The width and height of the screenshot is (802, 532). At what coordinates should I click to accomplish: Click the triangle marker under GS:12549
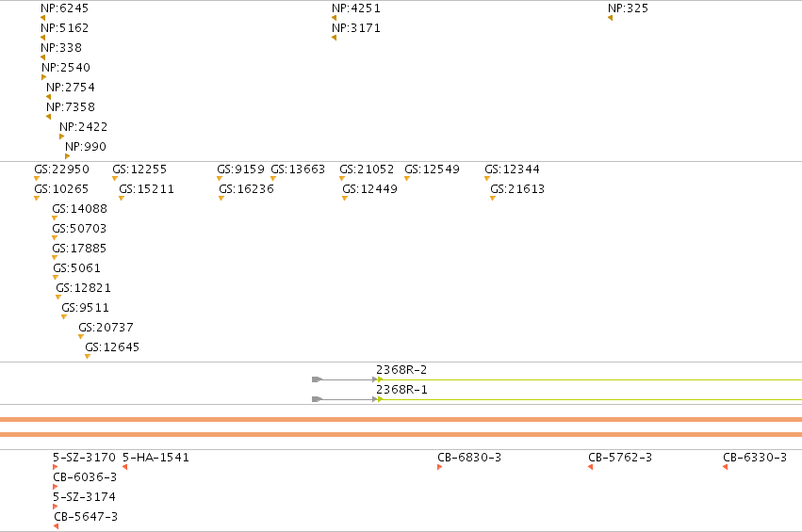[x=407, y=178]
